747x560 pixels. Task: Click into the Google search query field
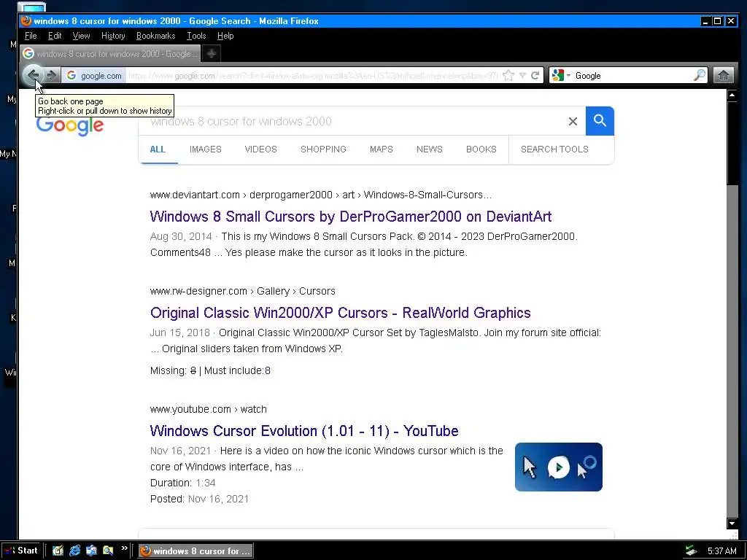352,121
